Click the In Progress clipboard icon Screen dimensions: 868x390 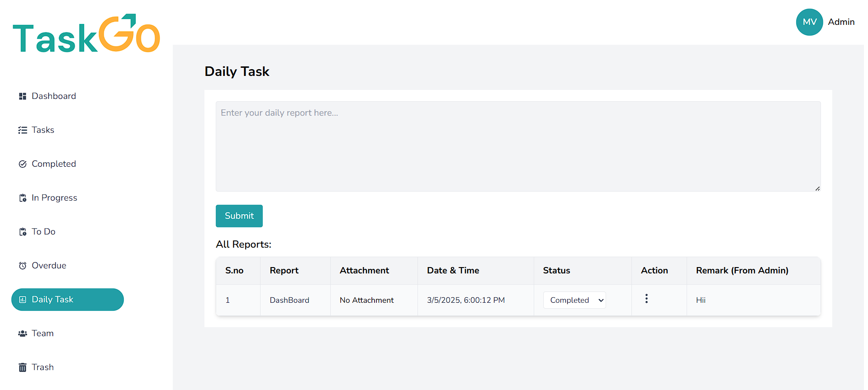[23, 198]
